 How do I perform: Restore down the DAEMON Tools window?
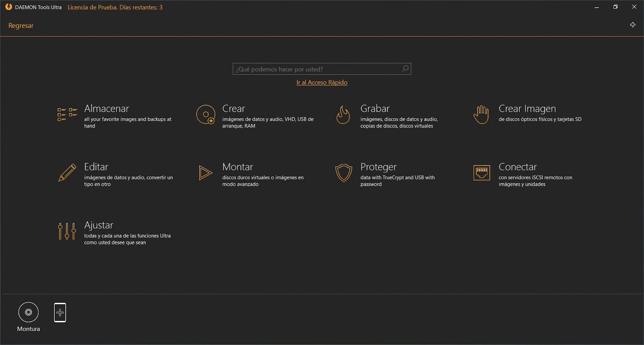coord(615,7)
